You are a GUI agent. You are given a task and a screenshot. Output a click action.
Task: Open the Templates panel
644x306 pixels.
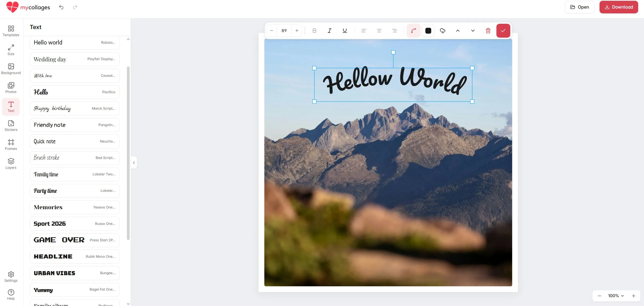click(x=11, y=31)
